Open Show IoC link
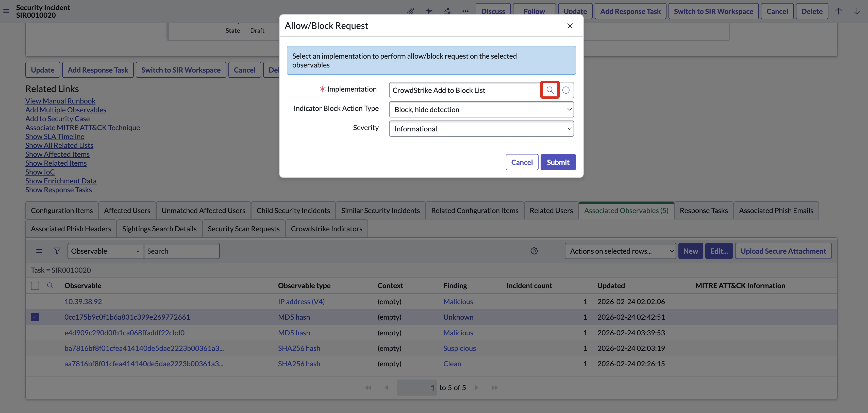 (x=40, y=172)
